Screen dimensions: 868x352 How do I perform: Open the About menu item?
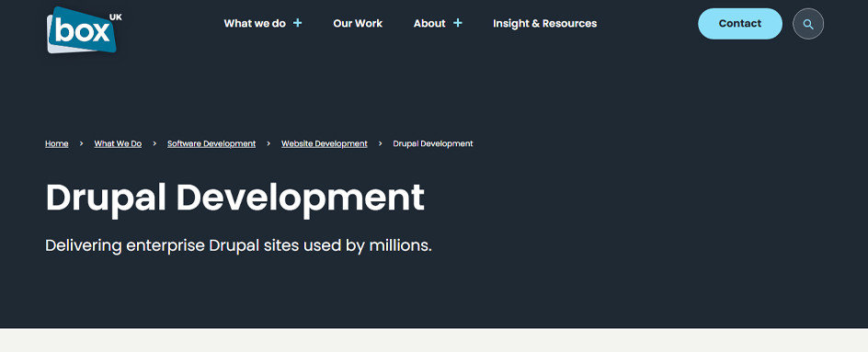click(429, 23)
